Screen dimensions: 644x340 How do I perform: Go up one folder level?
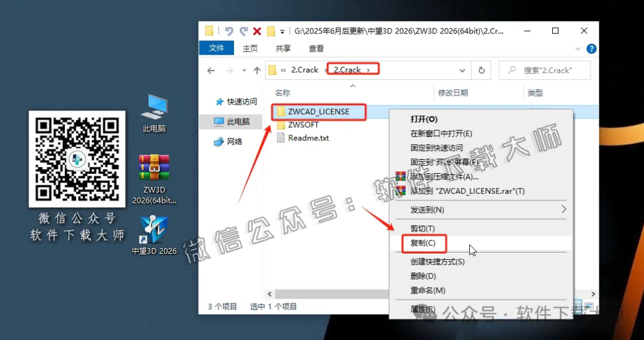(257, 71)
